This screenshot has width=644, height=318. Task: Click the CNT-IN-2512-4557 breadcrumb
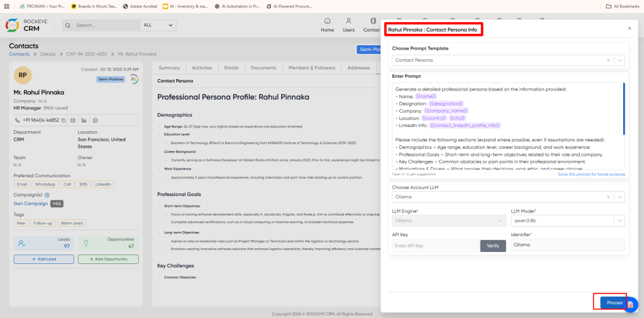(87, 54)
